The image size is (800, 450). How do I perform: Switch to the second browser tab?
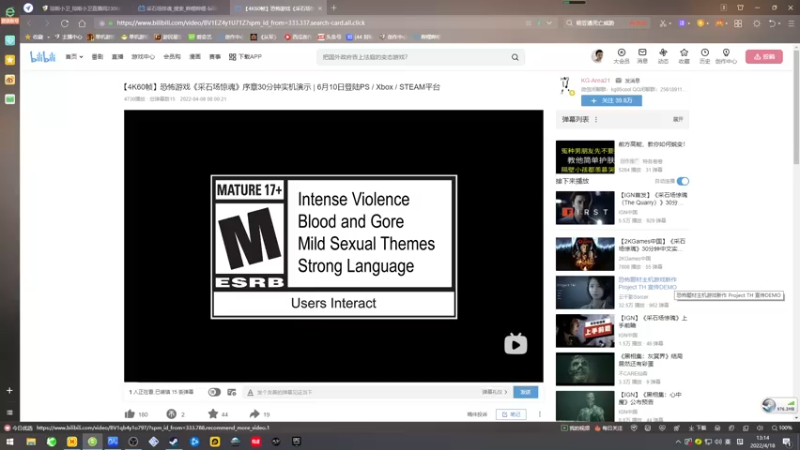coord(180,8)
